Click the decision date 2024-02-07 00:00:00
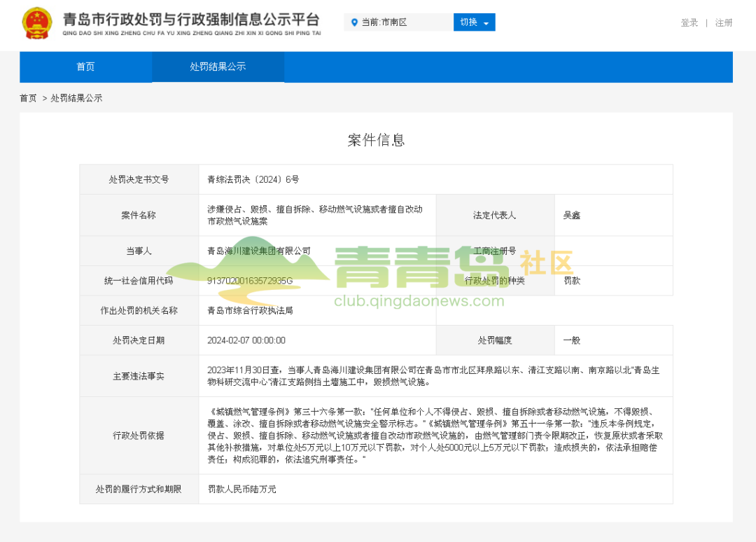This screenshot has width=756, height=542. coord(246,340)
